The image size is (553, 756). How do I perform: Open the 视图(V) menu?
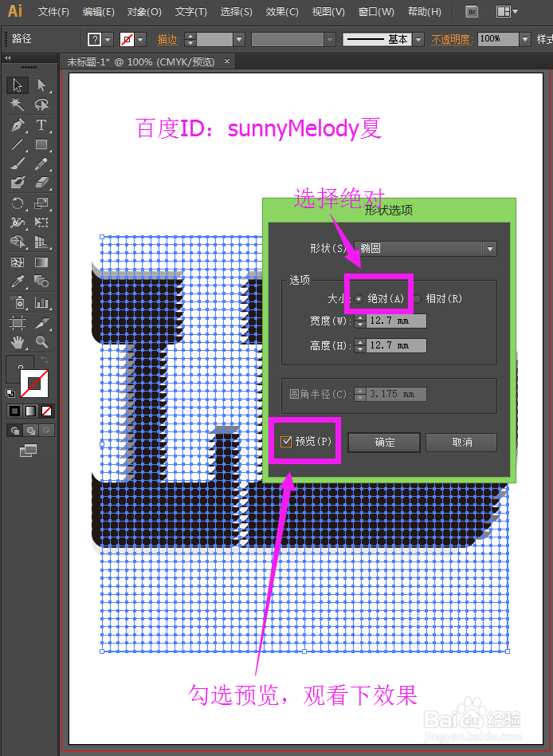(x=328, y=12)
